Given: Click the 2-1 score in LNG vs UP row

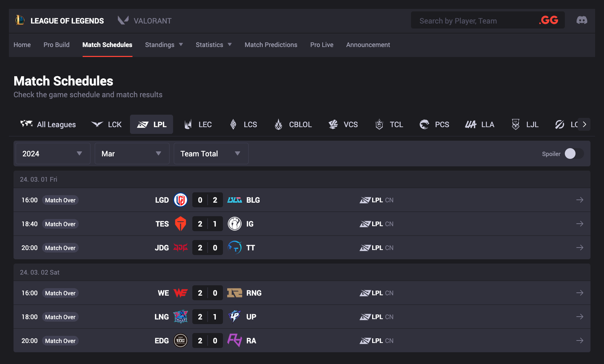Looking at the screenshot, I should (208, 317).
